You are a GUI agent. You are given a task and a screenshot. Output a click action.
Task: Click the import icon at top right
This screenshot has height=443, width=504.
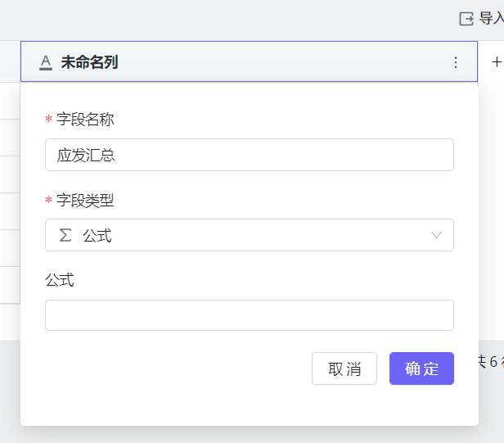click(x=466, y=19)
